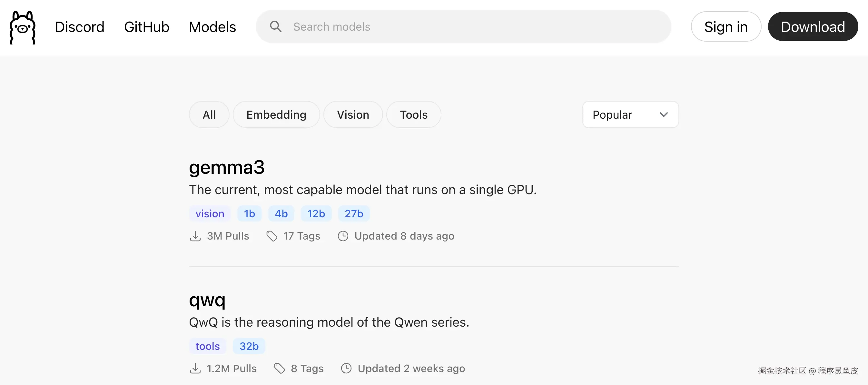This screenshot has width=868, height=385.
Task: Click the gemma3 updated clock icon
Action: [343, 236]
